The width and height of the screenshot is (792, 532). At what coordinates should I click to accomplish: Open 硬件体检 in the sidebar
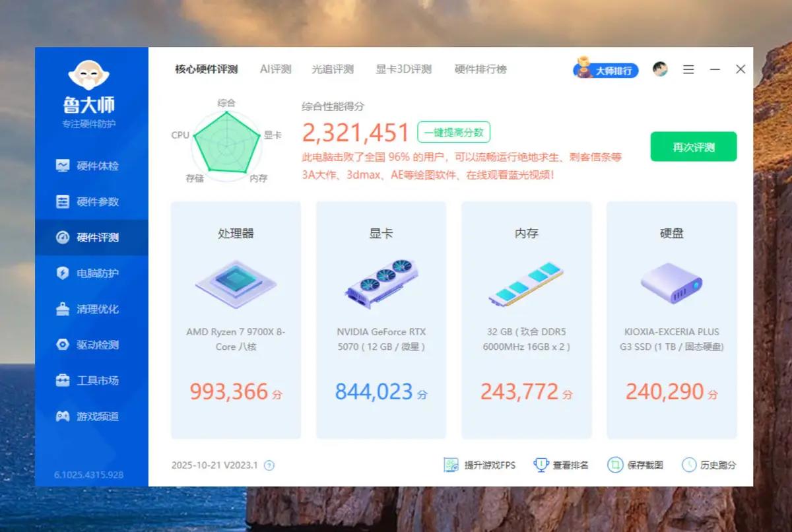click(91, 166)
